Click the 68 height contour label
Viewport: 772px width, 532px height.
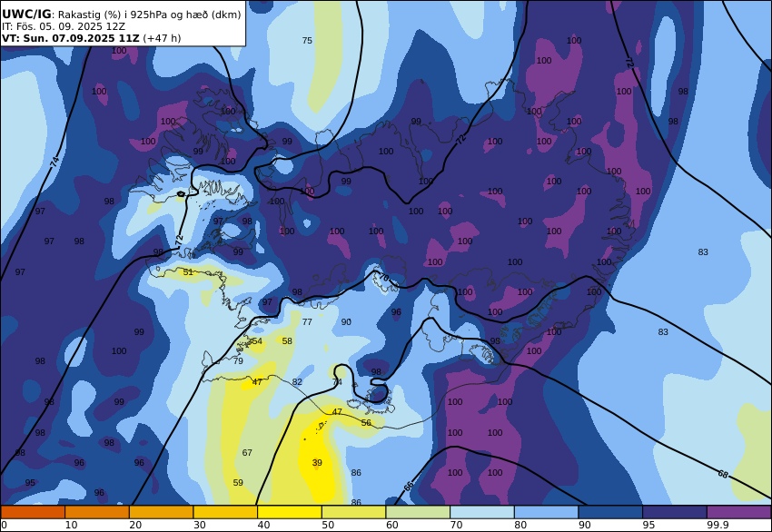[x=722, y=474]
